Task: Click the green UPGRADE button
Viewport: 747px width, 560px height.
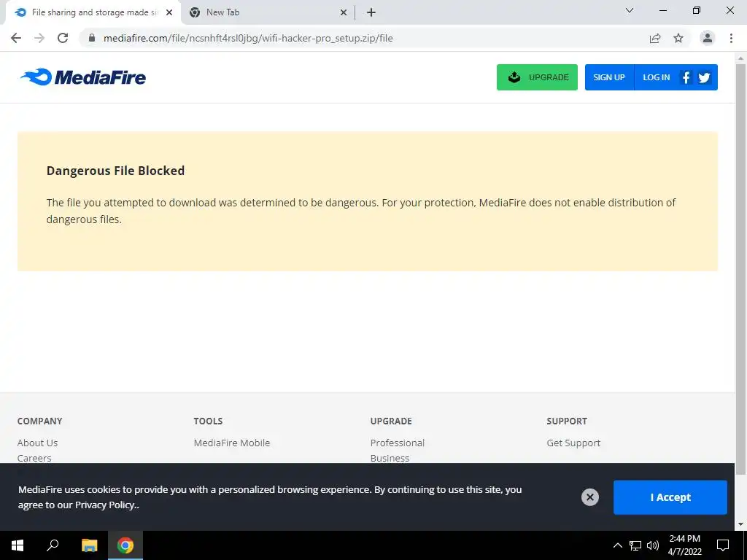Action: (537, 77)
